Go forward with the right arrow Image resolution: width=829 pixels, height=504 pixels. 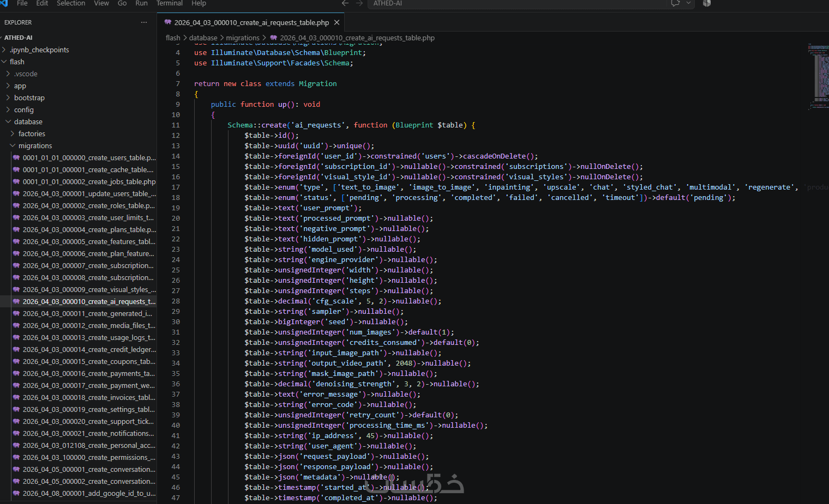359,3
